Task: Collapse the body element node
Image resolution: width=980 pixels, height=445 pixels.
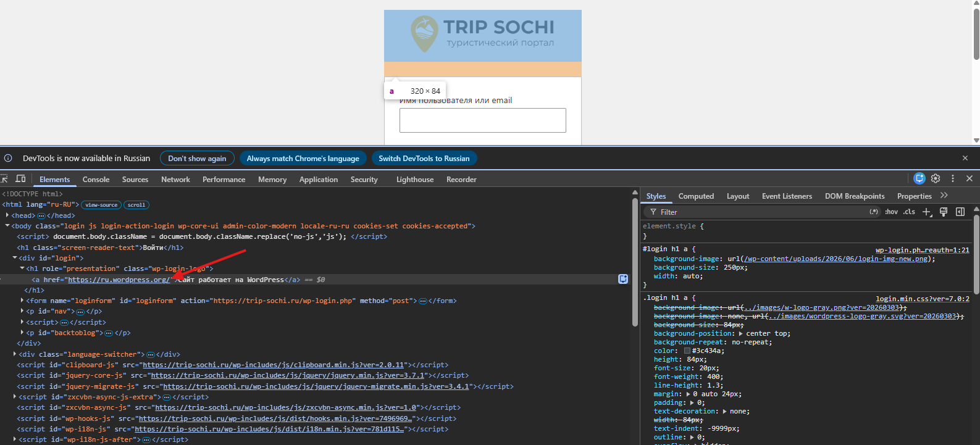Action: 7,226
